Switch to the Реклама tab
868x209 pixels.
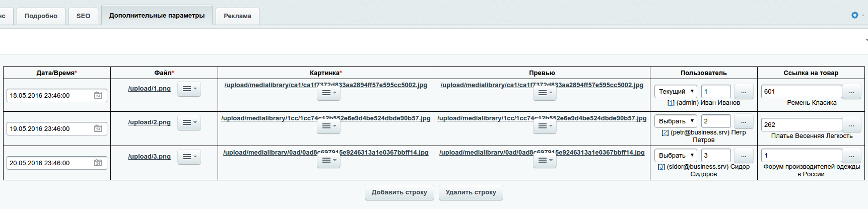(x=237, y=16)
